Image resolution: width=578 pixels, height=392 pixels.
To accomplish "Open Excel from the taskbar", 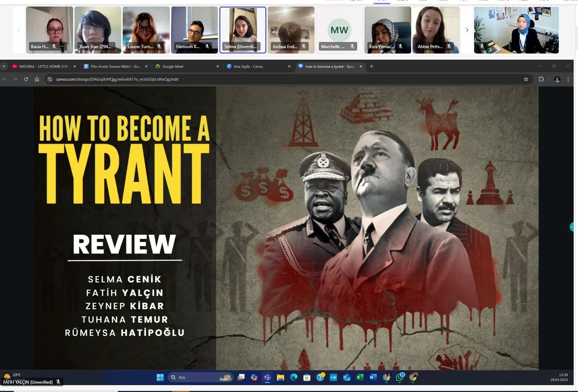I will click(360, 378).
